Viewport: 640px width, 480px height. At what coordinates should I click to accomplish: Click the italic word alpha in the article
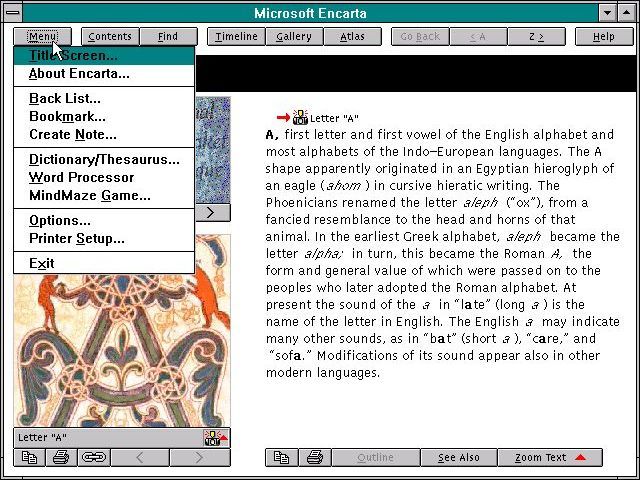coord(323,254)
